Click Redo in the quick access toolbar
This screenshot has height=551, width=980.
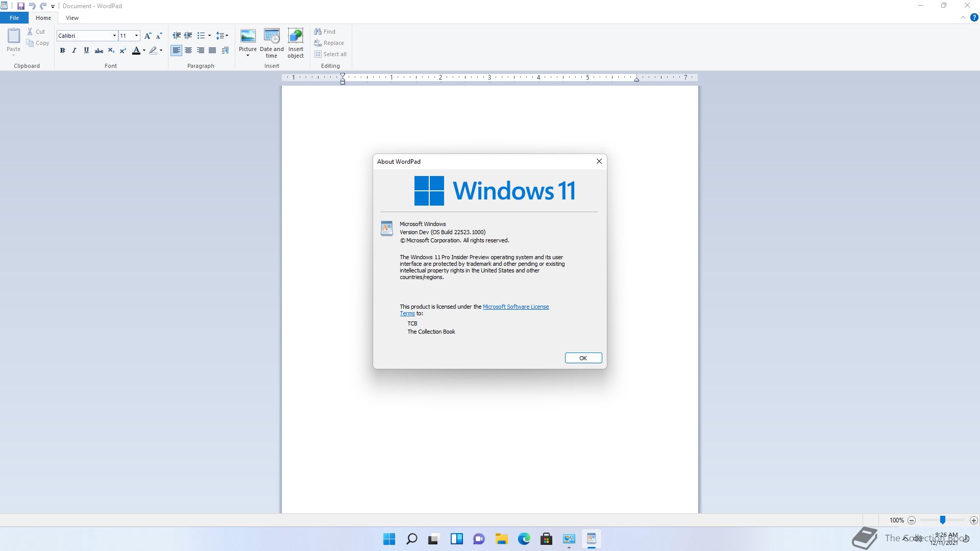[43, 6]
